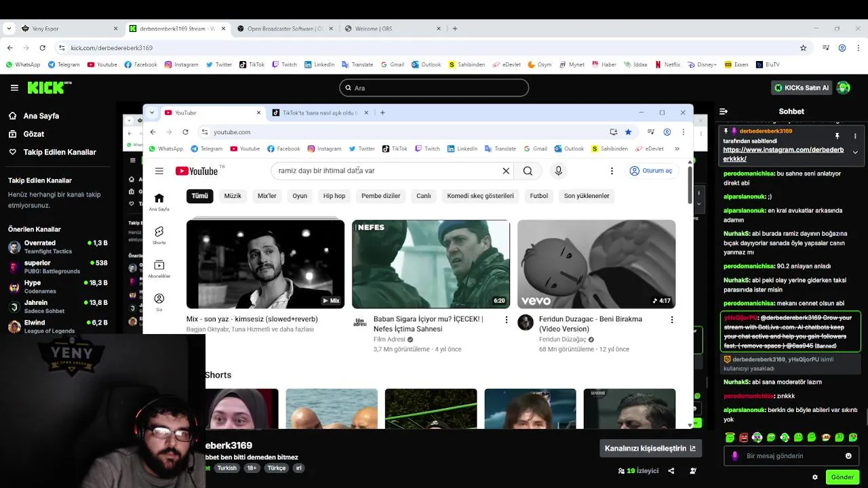Image resolution: width=868 pixels, height=488 pixels.
Task: Open Jahrein recommended channel
Action: coord(58,307)
